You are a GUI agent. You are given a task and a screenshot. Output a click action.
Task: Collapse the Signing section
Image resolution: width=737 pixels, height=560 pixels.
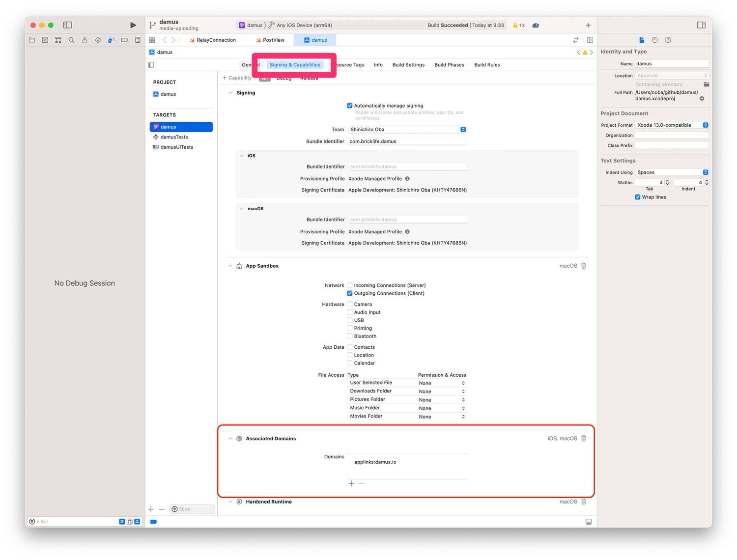230,93
